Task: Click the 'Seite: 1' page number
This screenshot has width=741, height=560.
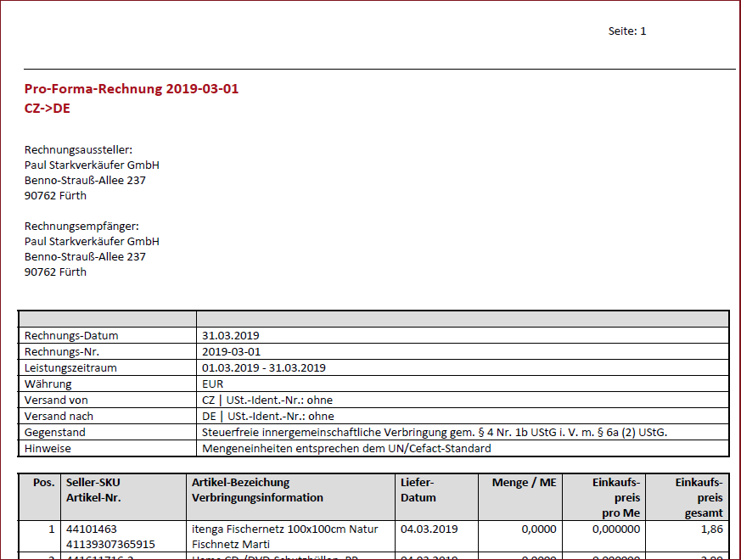Action: (627, 31)
